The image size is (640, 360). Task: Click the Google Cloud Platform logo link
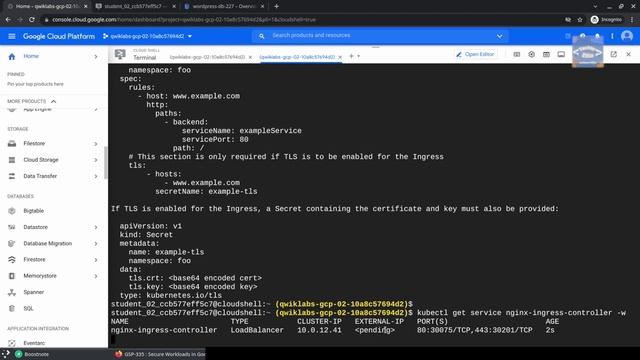[59, 36]
